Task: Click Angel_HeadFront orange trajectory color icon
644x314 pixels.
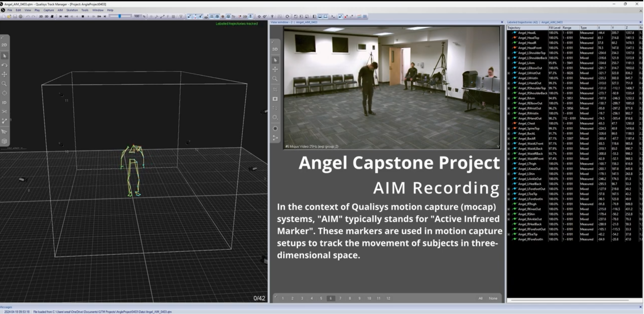Action: (x=514, y=48)
